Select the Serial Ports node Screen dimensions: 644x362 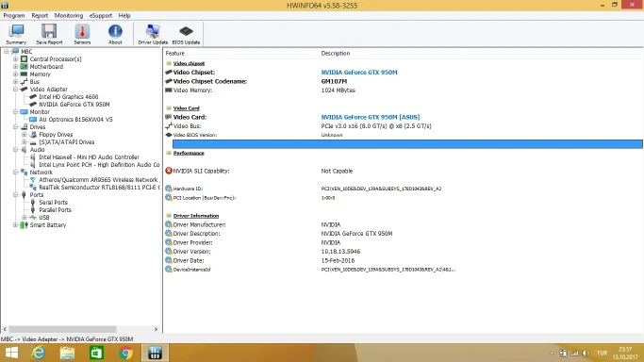pyautogui.click(x=53, y=203)
